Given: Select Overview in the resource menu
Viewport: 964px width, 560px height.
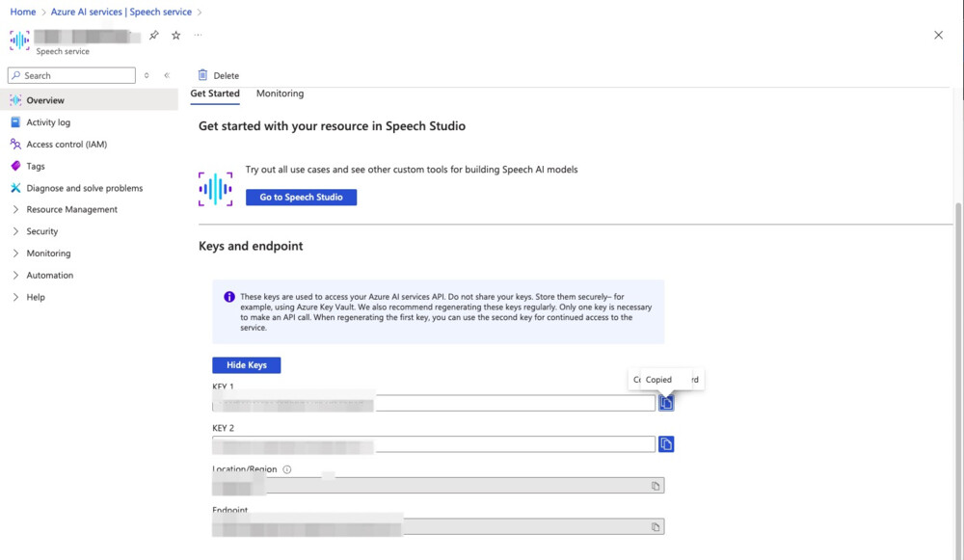Looking at the screenshot, I should [43, 99].
